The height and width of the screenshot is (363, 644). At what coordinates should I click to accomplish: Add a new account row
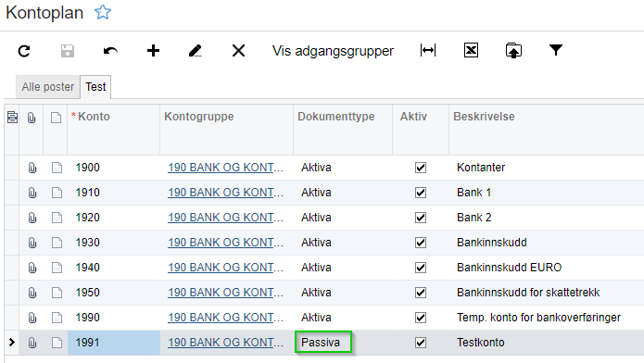[x=153, y=51]
